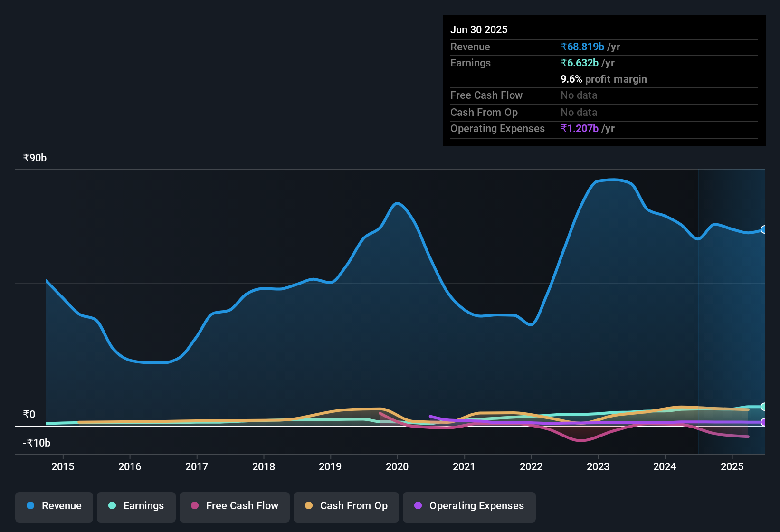Select the Operating Expenses endpoint marker
The width and height of the screenshot is (780, 532).
coord(764,422)
